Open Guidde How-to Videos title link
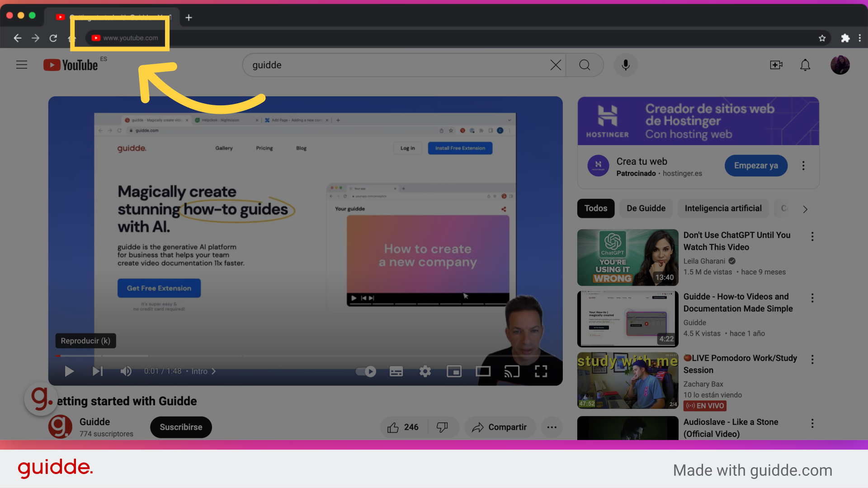Image resolution: width=868 pixels, height=488 pixels. pyautogui.click(x=738, y=303)
